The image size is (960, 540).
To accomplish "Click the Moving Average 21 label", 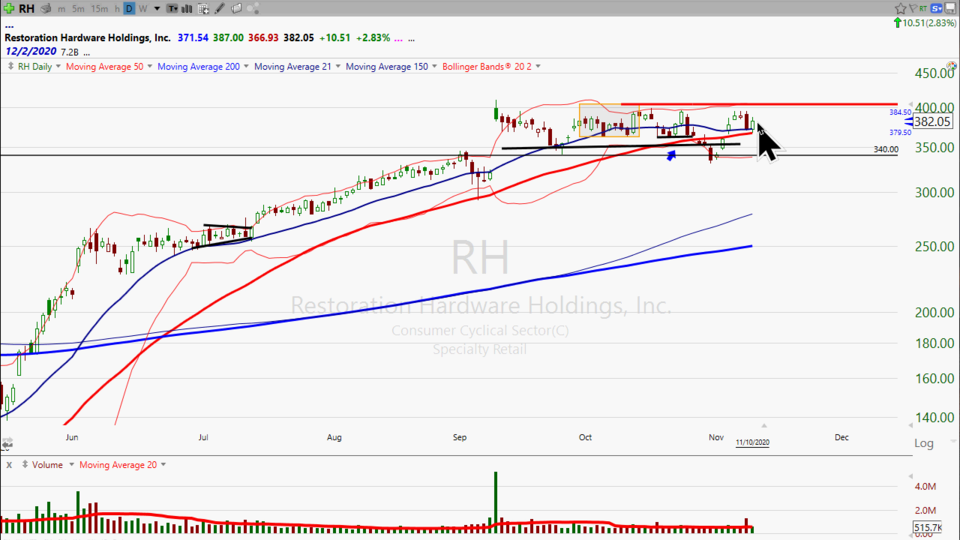I will click(293, 67).
